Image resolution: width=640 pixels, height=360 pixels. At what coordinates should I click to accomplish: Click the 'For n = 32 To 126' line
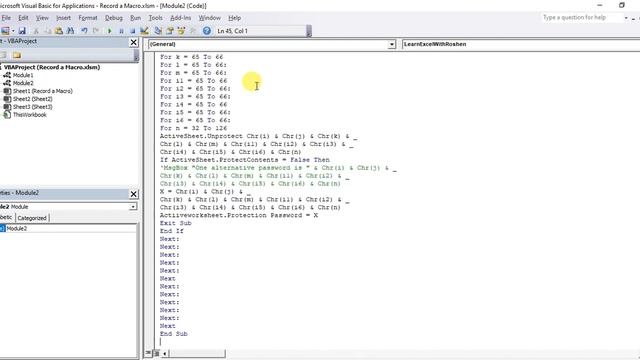point(193,128)
